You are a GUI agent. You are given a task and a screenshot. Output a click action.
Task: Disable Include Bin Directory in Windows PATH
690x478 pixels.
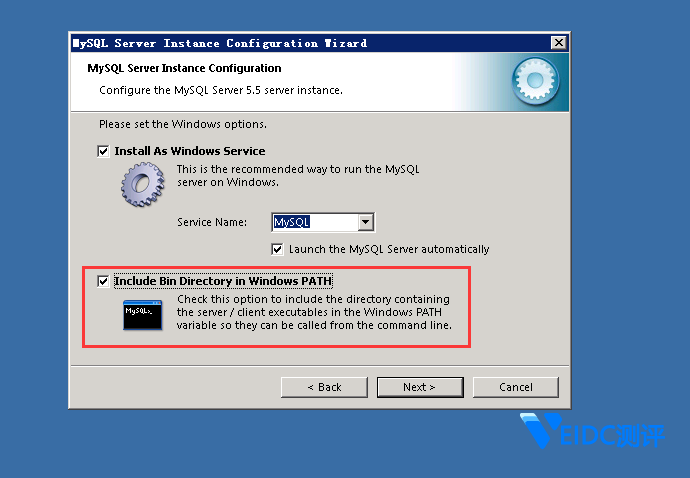[x=103, y=282]
